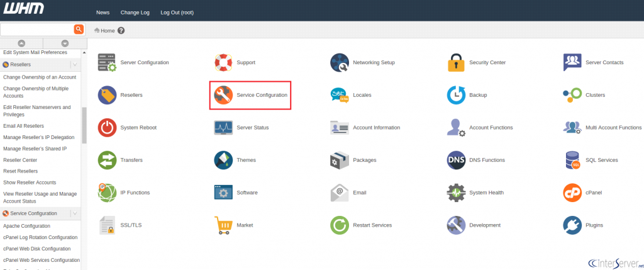Viewport: 644px width, 270px height.
Task: Open Edit Reseller Nameservers and Privileges
Action: coord(37,111)
